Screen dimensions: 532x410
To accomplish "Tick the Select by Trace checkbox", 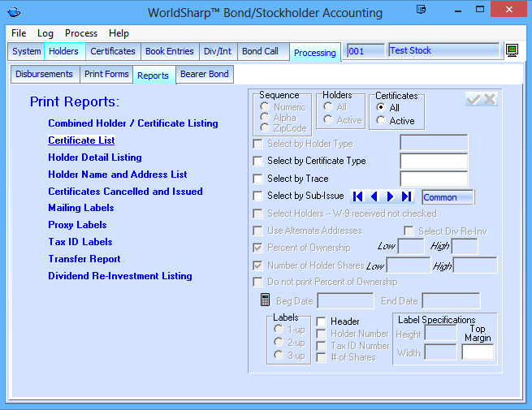I will [258, 179].
